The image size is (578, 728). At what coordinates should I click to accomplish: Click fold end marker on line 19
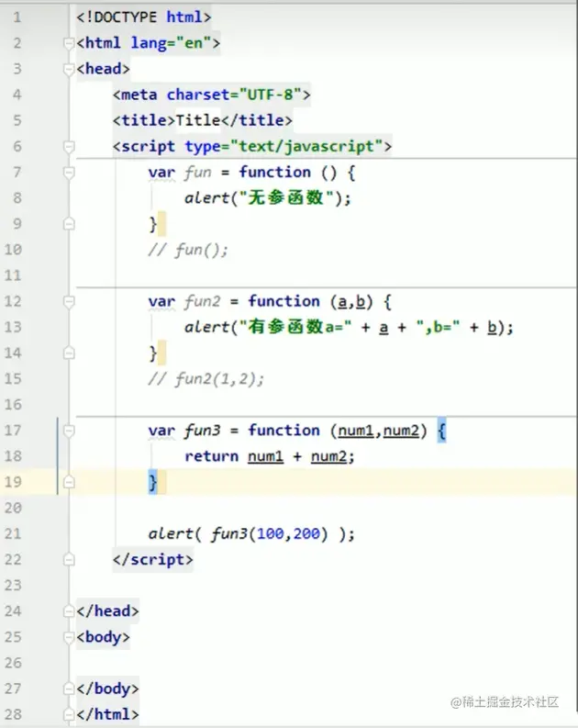click(69, 482)
